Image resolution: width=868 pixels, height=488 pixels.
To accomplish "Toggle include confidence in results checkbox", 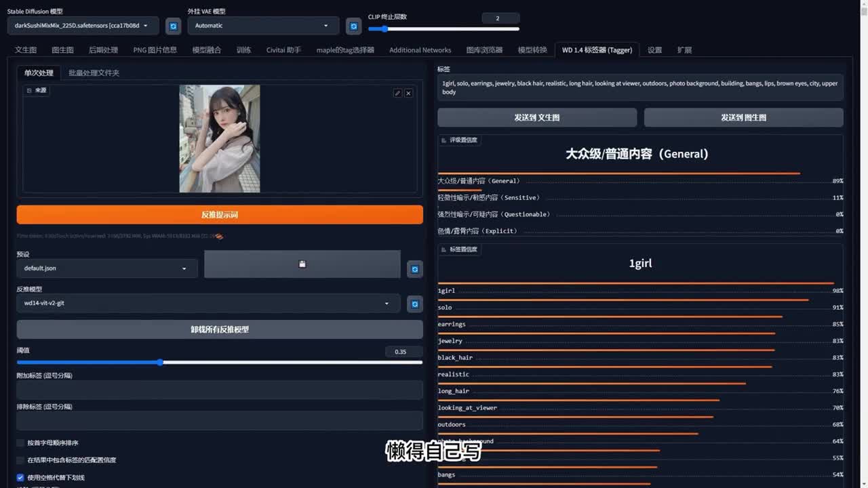I will pyautogui.click(x=20, y=460).
